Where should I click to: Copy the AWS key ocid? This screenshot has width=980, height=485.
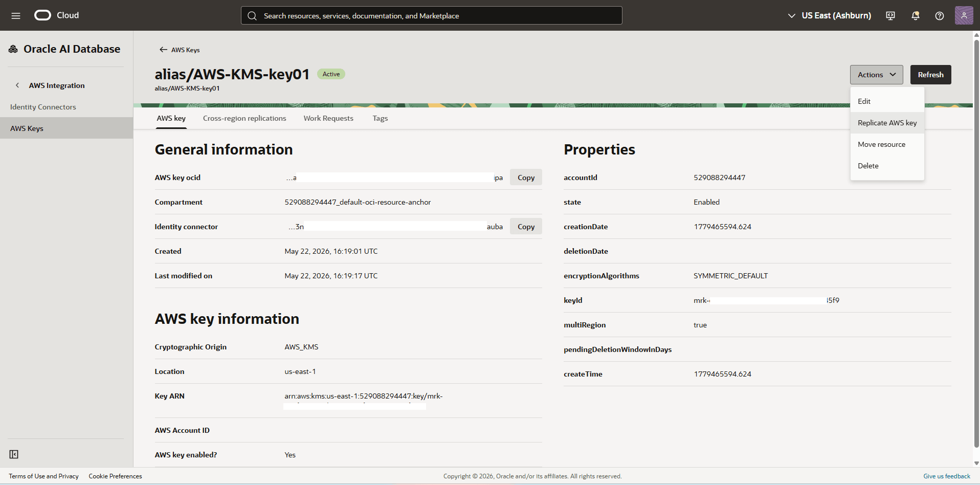click(x=526, y=178)
